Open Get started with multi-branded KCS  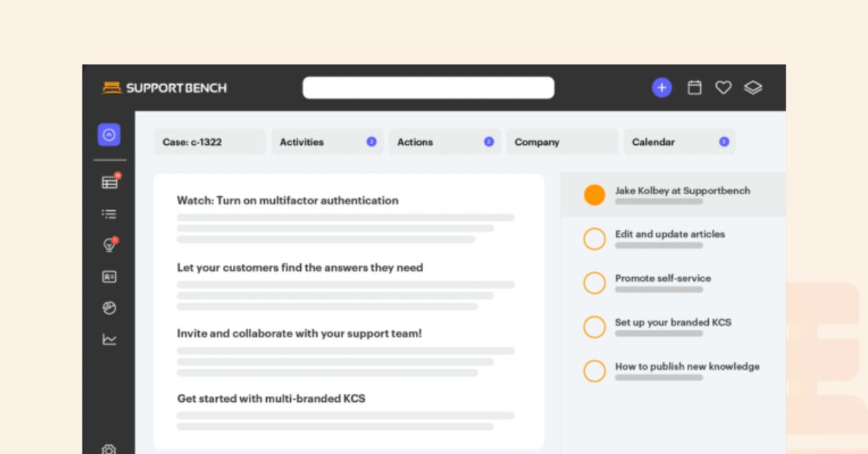[271, 398]
